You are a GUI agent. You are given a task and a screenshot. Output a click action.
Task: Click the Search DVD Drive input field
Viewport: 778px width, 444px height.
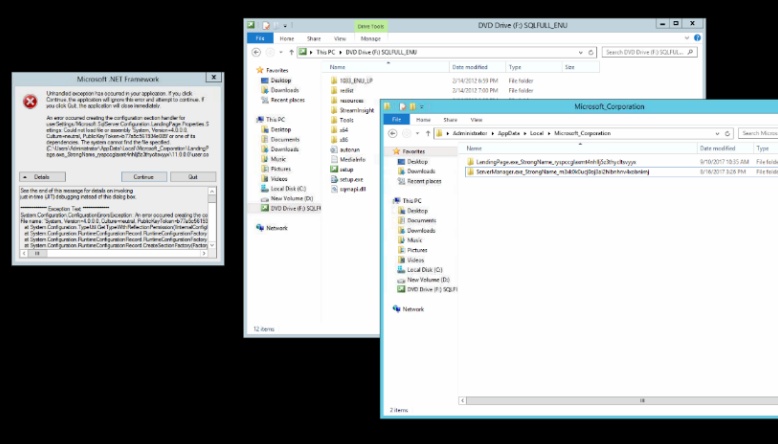coord(649,52)
